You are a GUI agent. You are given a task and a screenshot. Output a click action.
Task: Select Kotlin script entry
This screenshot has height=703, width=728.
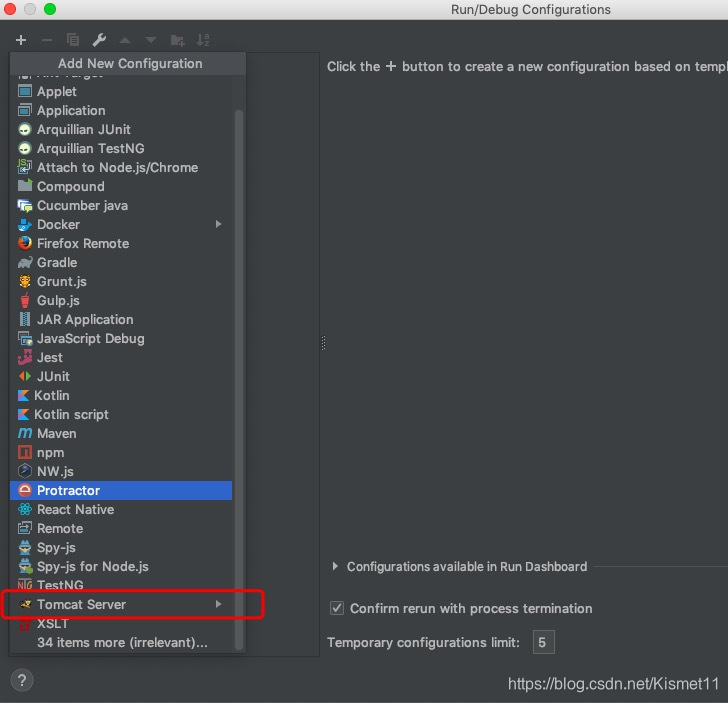coord(121,415)
